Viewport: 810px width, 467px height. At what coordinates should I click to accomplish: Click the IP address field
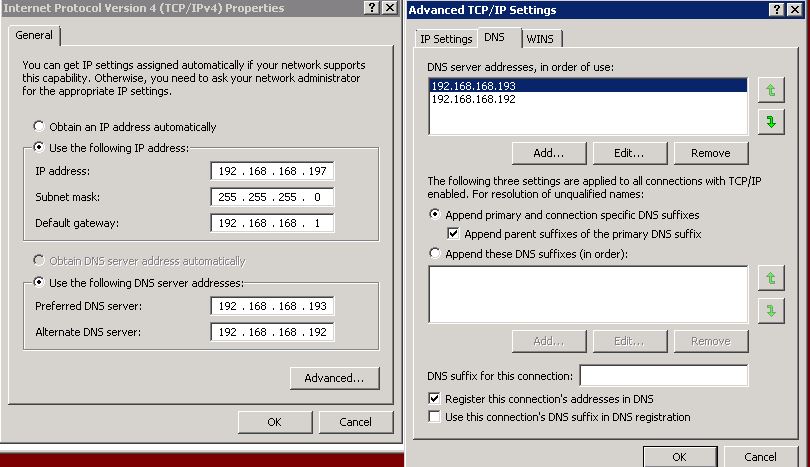pyautogui.click(x=272, y=171)
